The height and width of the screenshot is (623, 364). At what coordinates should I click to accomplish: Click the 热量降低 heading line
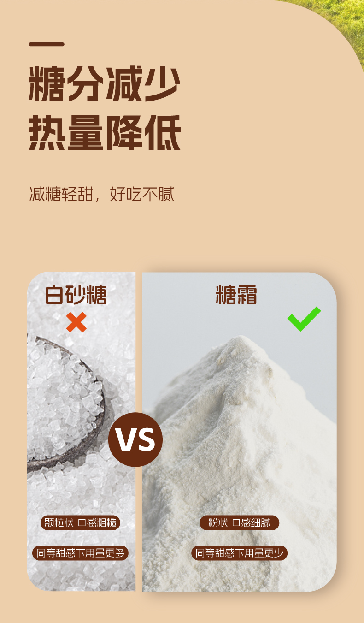point(105,132)
